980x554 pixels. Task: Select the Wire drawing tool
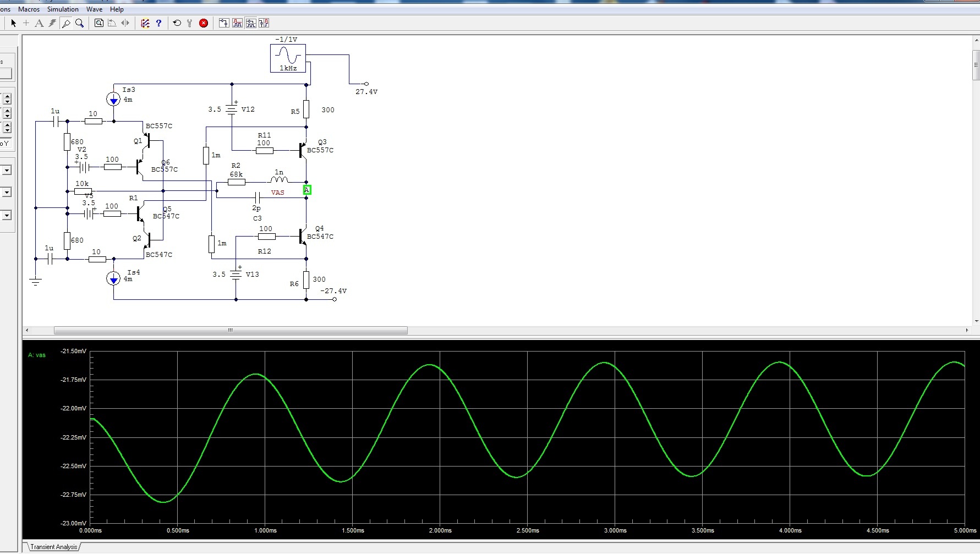[26, 23]
